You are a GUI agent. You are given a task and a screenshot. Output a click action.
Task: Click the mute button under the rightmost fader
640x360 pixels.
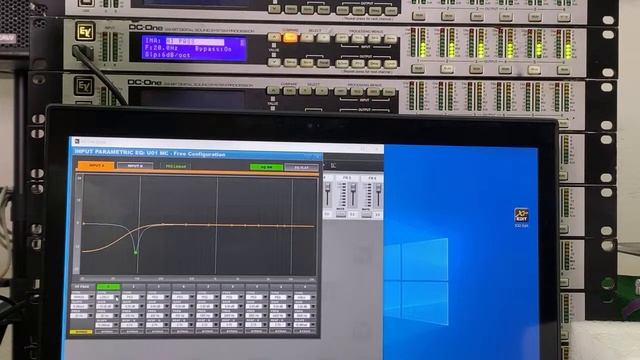point(367,214)
